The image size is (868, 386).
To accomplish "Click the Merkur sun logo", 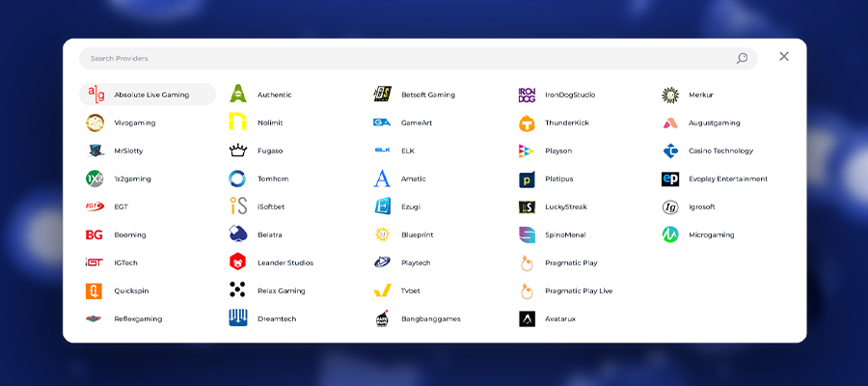I will (x=670, y=95).
